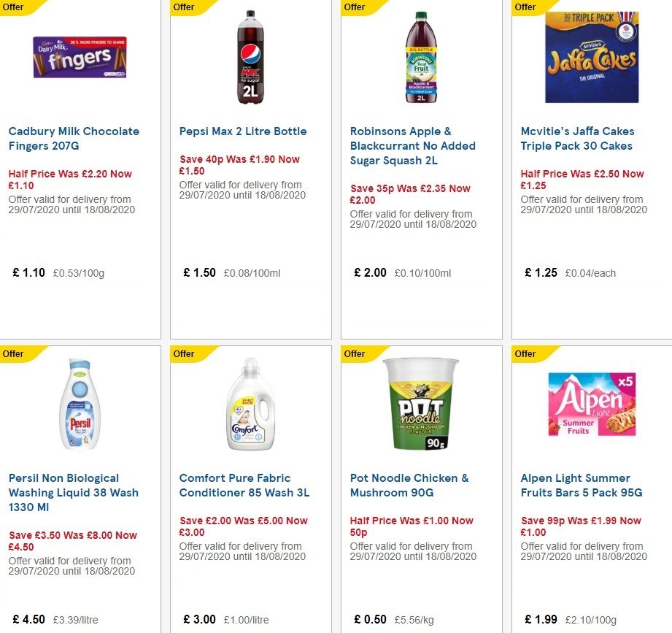Screen dimensions: 672x633
Task: Select the Robinsons Apple & Blackcurrant Squash link
Action: click(x=412, y=145)
